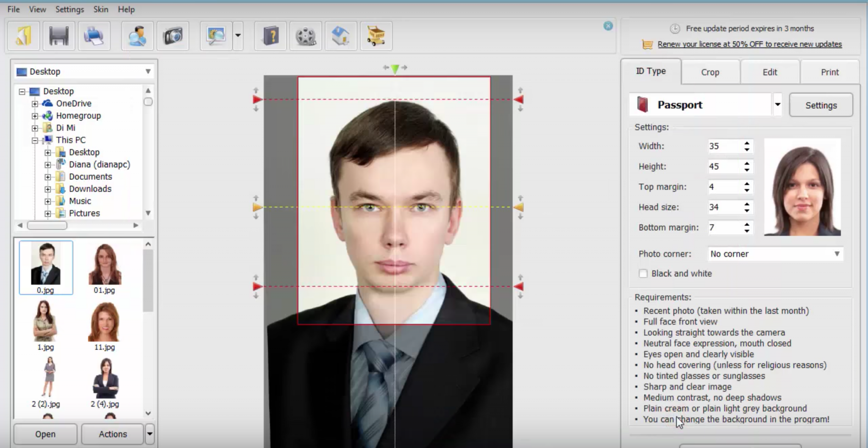Viewport: 868px width, 448px height.
Task: Click the Bottom margin value field
Action: tap(725, 227)
